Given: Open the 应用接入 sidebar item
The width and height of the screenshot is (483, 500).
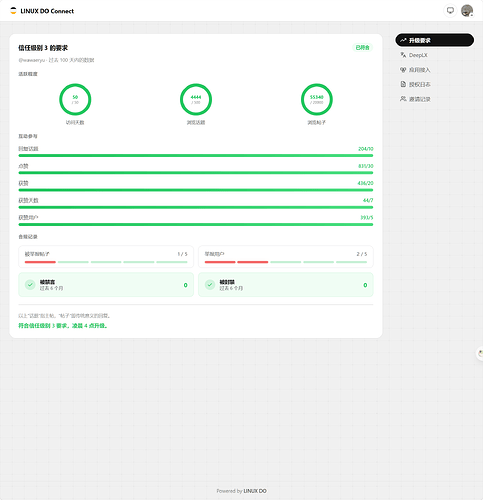Looking at the screenshot, I should pyautogui.click(x=434, y=70).
